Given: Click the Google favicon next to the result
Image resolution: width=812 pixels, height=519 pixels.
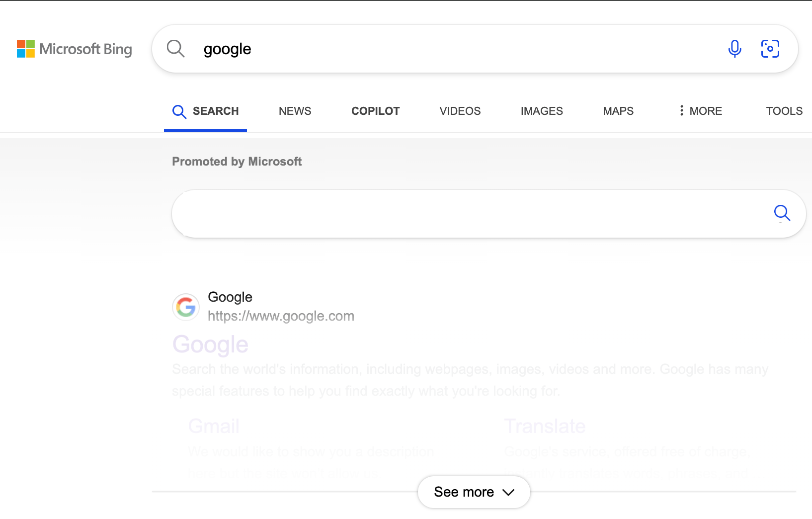Looking at the screenshot, I should (x=185, y=307).
